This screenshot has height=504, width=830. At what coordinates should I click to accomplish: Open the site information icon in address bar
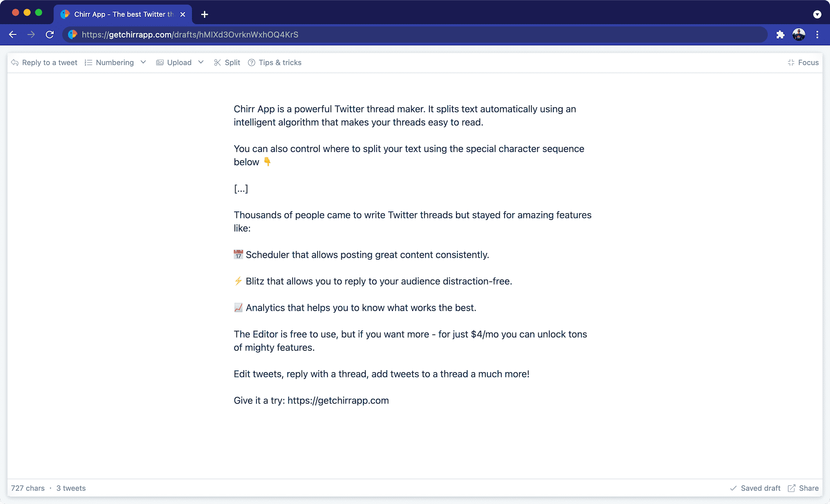(72, 35)
